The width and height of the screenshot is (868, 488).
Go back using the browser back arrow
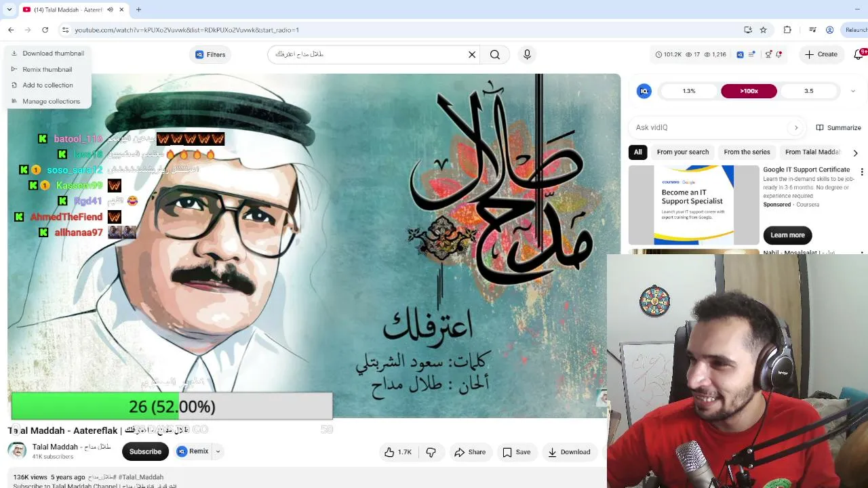(11, 30)
